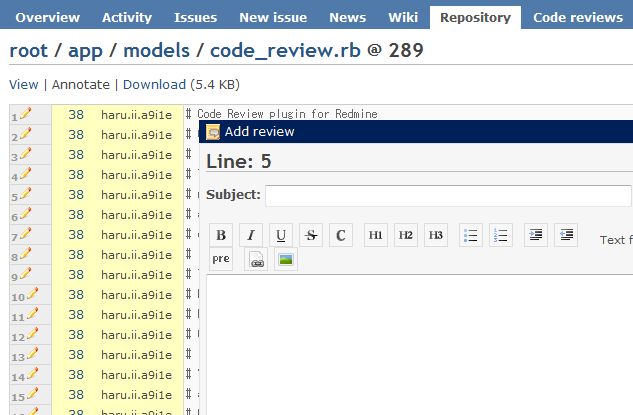Apply strikethrough text formatting
Viewport: 633px width, 415px height.
311,235
